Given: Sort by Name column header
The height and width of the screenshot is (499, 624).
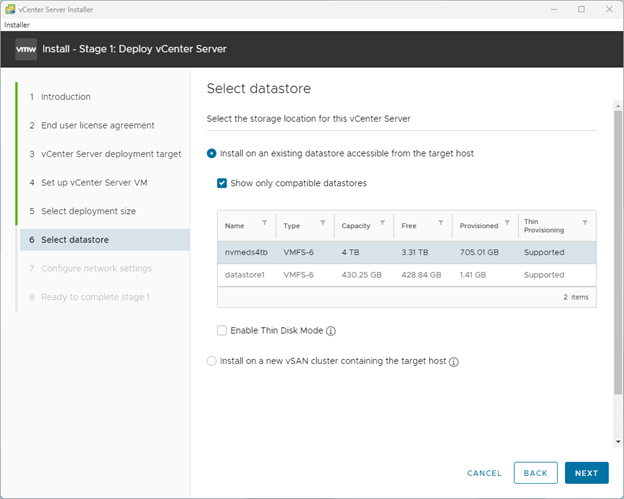Looking at the screenshot, I should [234, 226].
